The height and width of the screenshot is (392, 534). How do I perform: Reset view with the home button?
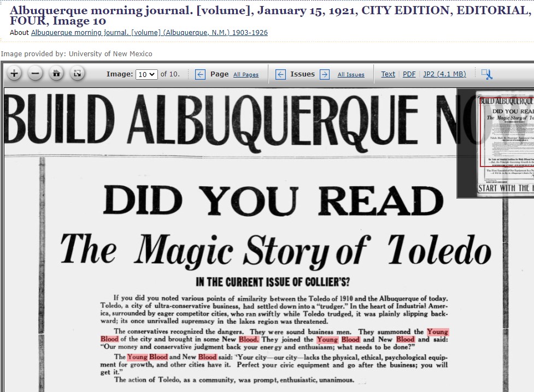coord(56,74)
